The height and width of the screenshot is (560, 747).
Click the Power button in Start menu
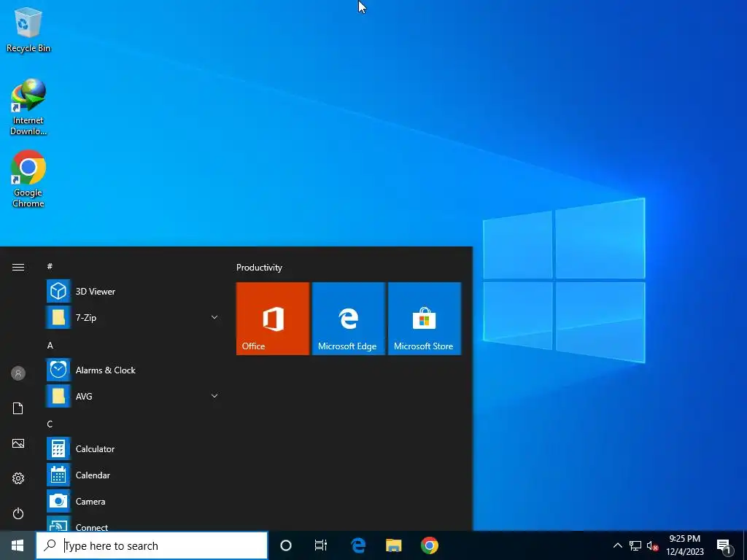tap(18, 513)
